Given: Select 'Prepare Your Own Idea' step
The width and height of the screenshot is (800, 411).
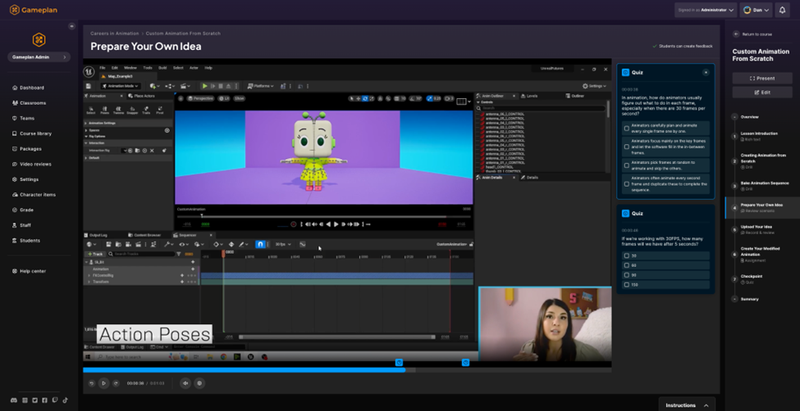Looking at the screenshot, I should pyautogui.click(x=761, y=208).
